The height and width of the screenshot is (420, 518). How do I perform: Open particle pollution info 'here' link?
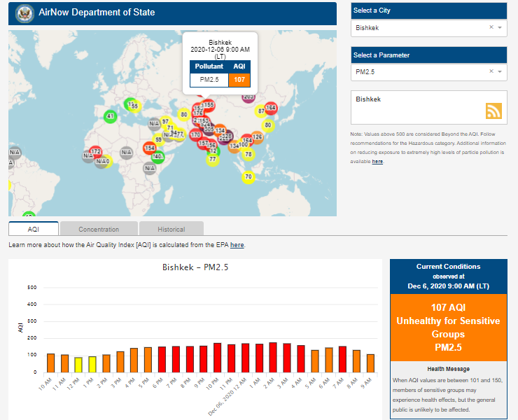[x=377, y=161]
